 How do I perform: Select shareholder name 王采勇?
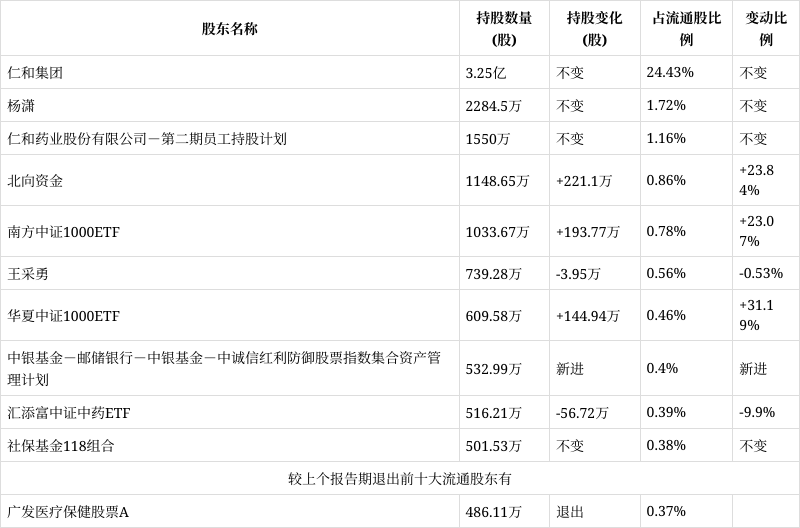tap(28, 274)
